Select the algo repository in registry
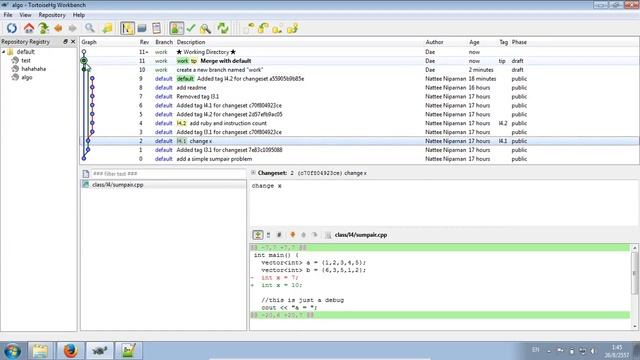This screenshot has height=360, width=640. [27, 78]
